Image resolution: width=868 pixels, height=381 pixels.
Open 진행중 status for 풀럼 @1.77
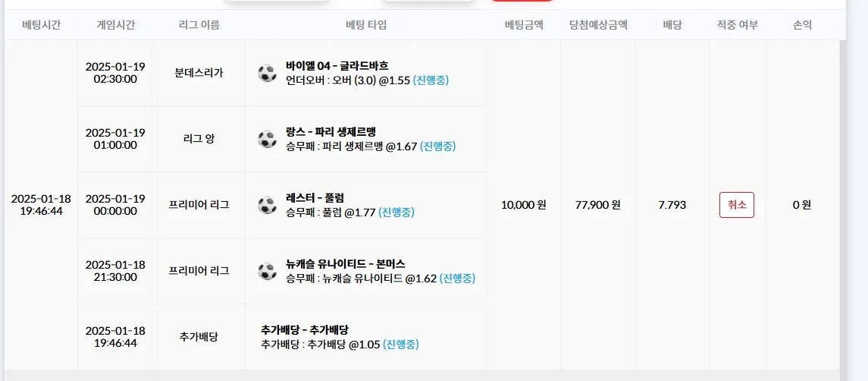[396, 213]
